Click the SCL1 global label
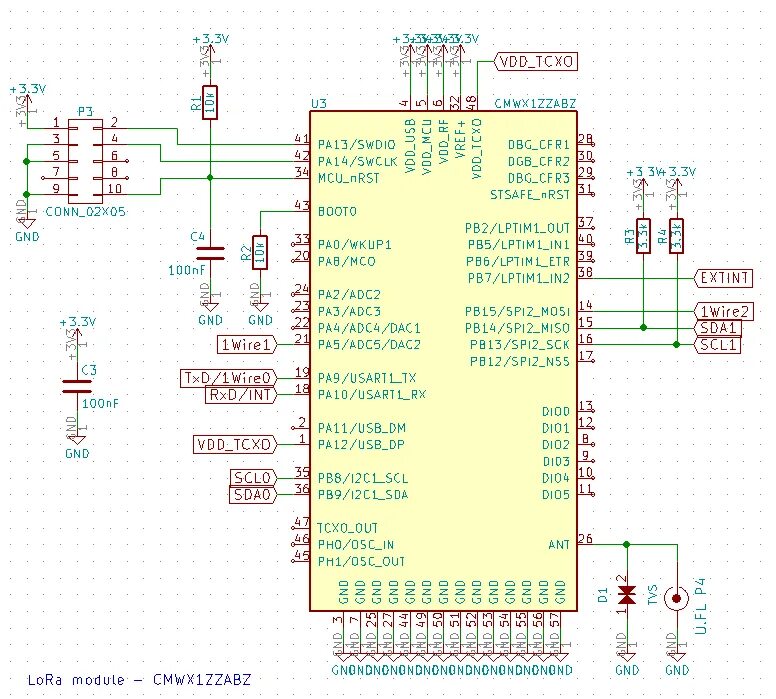Viewport: 776px width, 699px height. click(718, 345)
